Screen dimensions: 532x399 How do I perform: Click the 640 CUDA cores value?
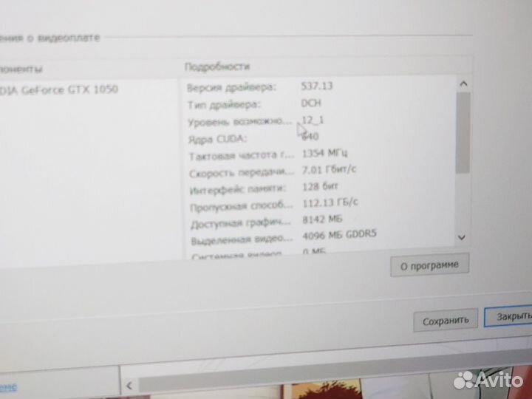(310, 137)
